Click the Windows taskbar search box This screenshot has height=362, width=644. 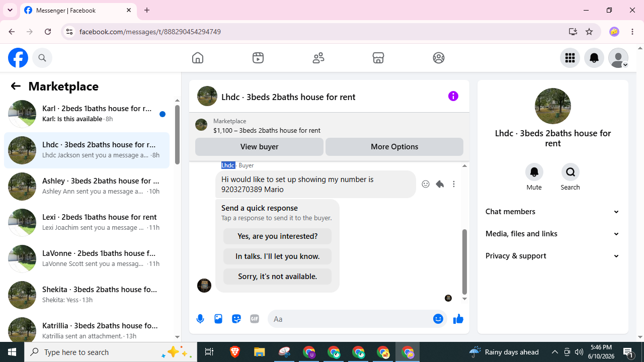[x=110, y=352]
